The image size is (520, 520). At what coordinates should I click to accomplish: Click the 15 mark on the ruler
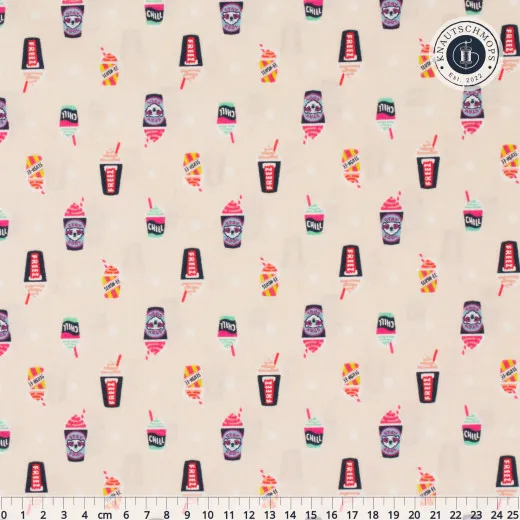click(311, 514)
